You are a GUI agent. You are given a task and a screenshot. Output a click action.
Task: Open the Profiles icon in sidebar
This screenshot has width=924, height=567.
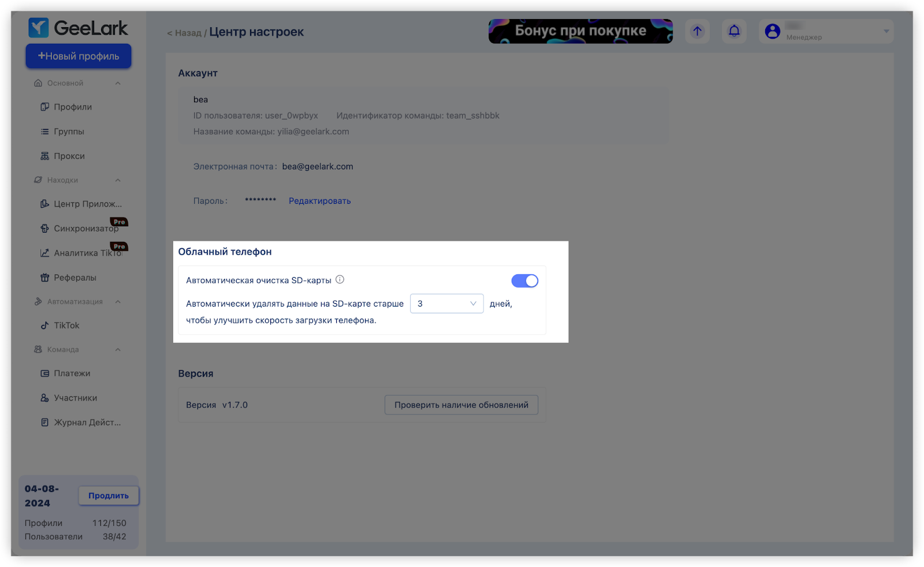tap(44, 107)
